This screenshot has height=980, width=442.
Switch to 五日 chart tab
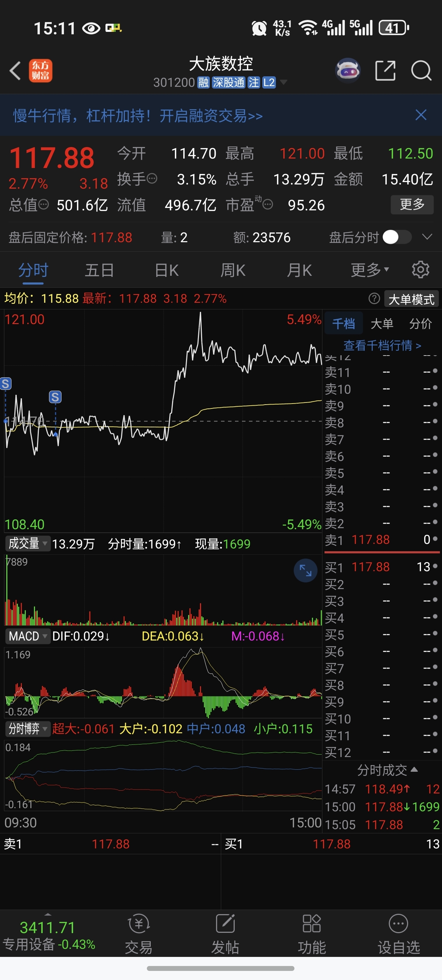(x=100, y=271)
